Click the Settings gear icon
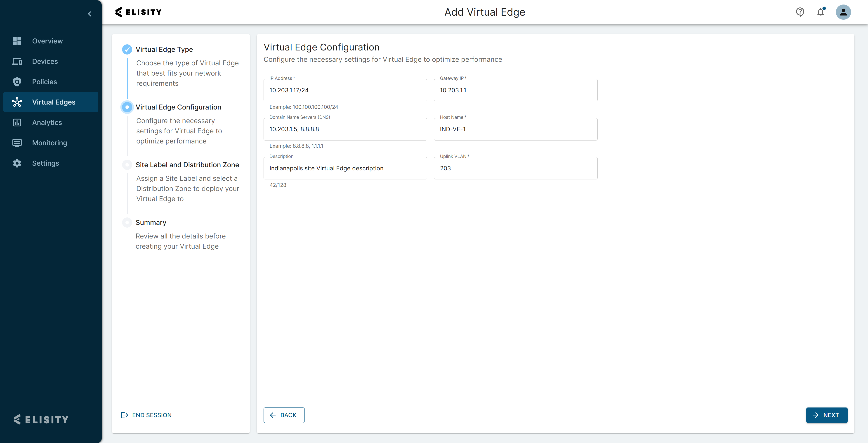Image resolution: width=868 pixels, height=443 pixels. [x=17, y=163]
